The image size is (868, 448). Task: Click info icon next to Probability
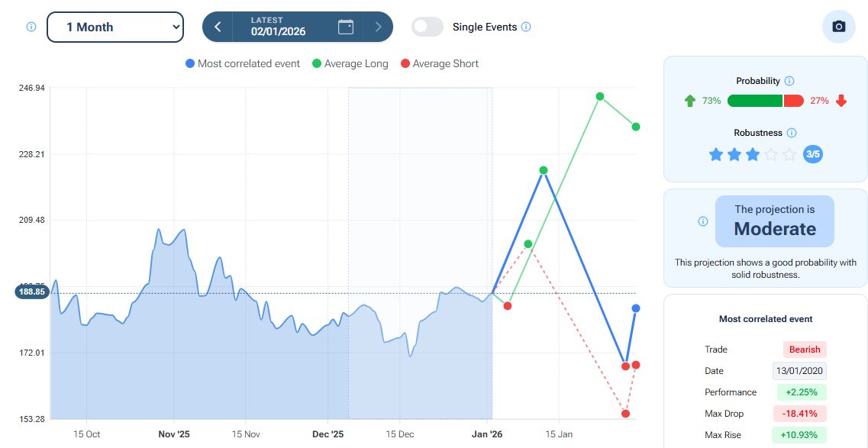pyautogui.click(x=789, y=81)
